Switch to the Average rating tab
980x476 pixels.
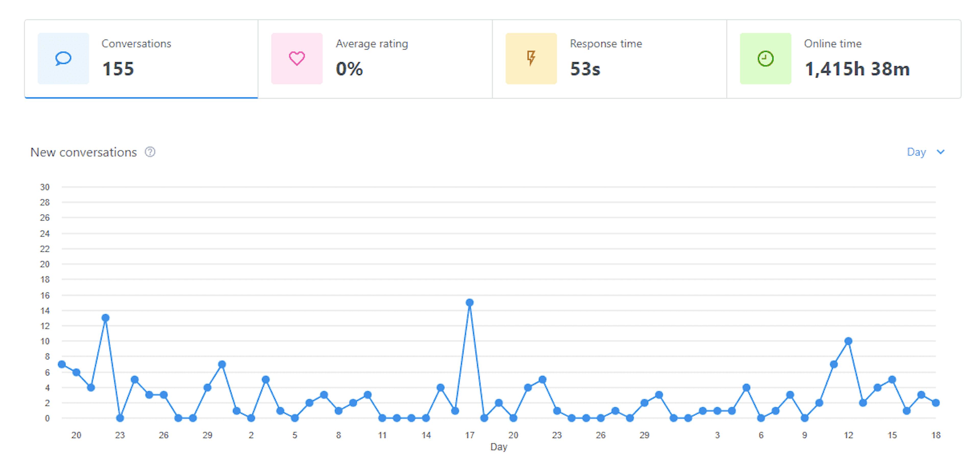(375, 59)
